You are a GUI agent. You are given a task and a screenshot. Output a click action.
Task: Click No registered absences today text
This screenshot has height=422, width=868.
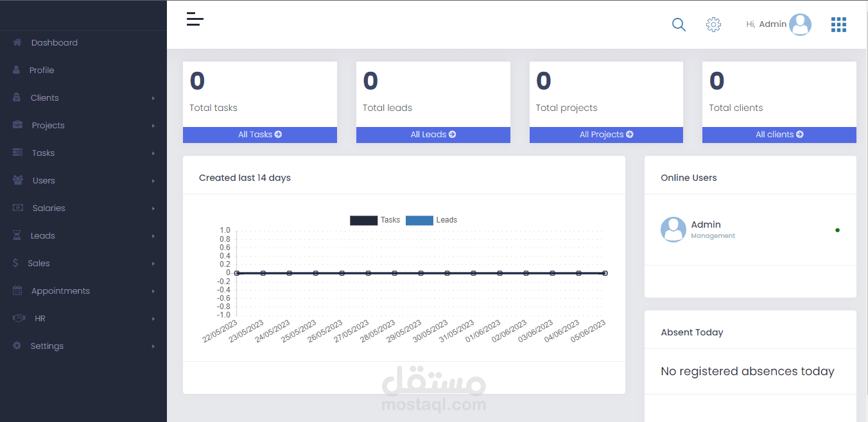(747, 371)
